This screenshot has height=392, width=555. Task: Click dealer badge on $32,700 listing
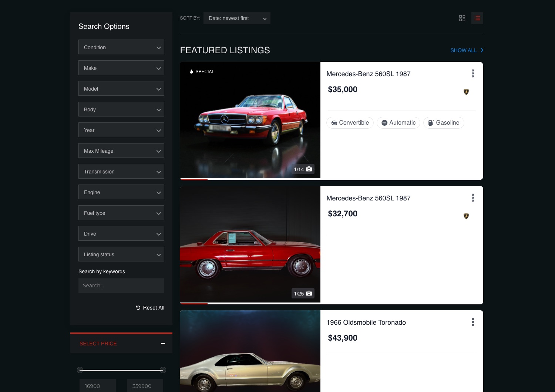(466, 216)
